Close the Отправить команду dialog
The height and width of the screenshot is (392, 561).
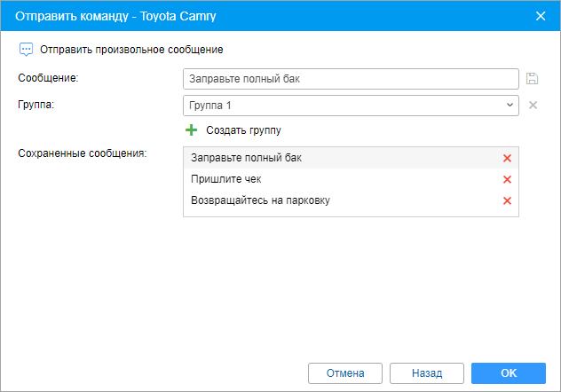(541, 16)
